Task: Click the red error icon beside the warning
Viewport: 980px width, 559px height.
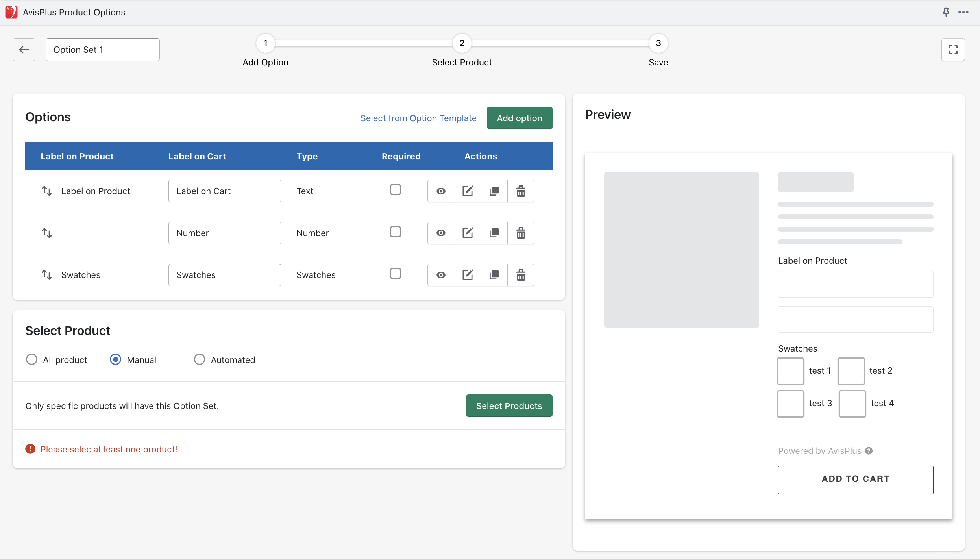Action: tap(30, 449)
